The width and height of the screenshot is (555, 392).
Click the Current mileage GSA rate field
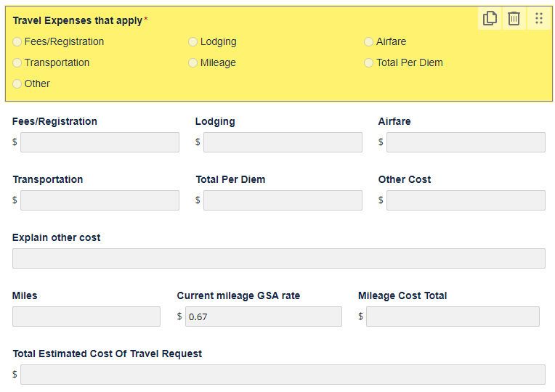[x=263, y=317]
